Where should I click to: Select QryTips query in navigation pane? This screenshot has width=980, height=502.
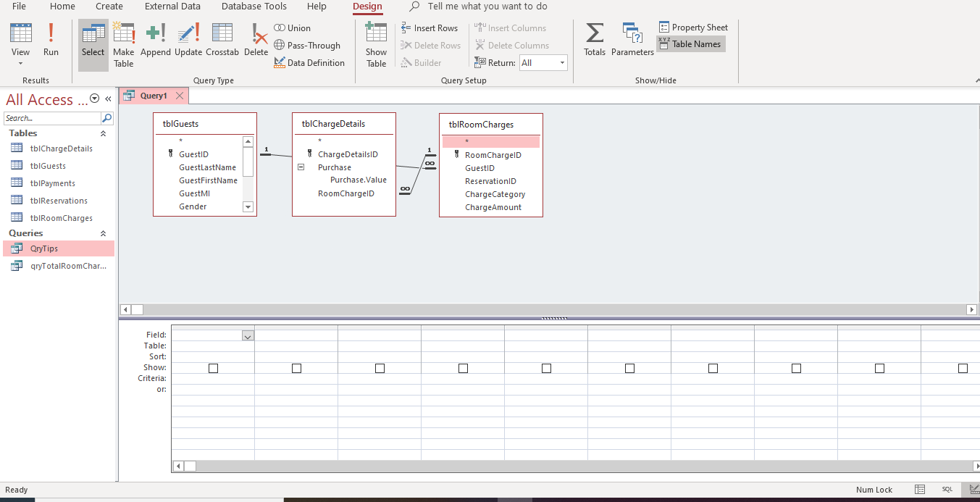(x=58, y=248)
